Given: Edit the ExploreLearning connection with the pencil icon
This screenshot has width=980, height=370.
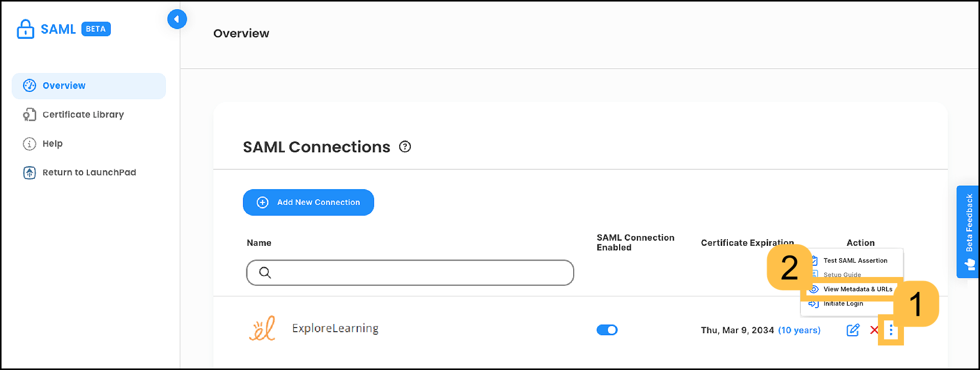Looking at the screenshot, I should 853,330.
